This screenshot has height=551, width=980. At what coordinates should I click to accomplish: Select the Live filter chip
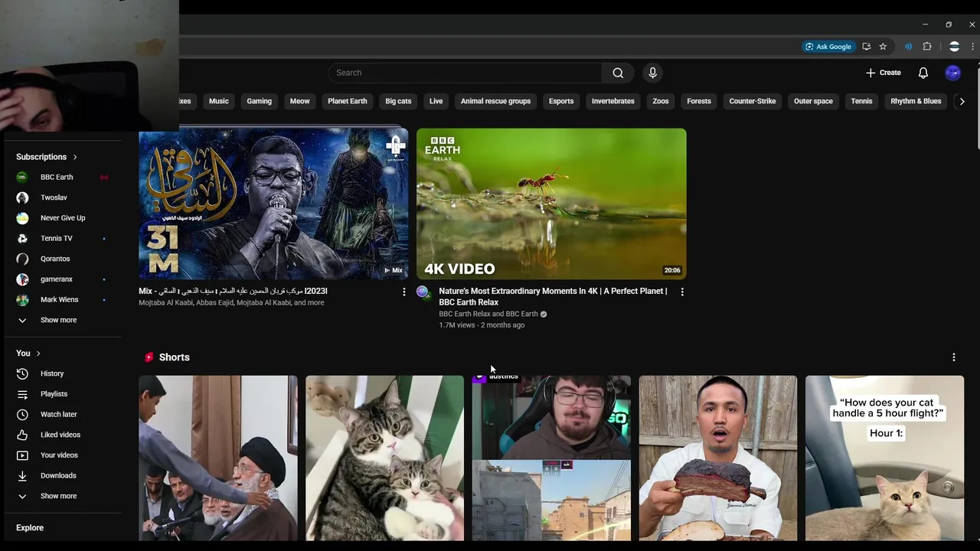point(436,101)
